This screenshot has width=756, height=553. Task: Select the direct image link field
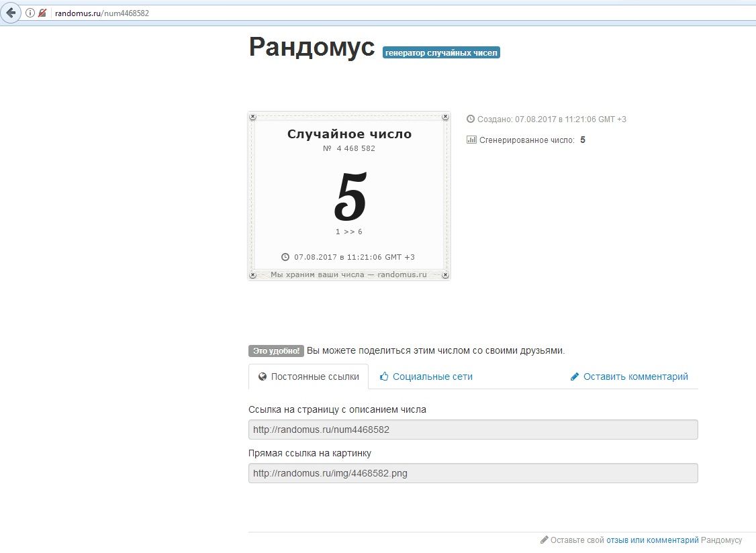(x=473, y=473)
